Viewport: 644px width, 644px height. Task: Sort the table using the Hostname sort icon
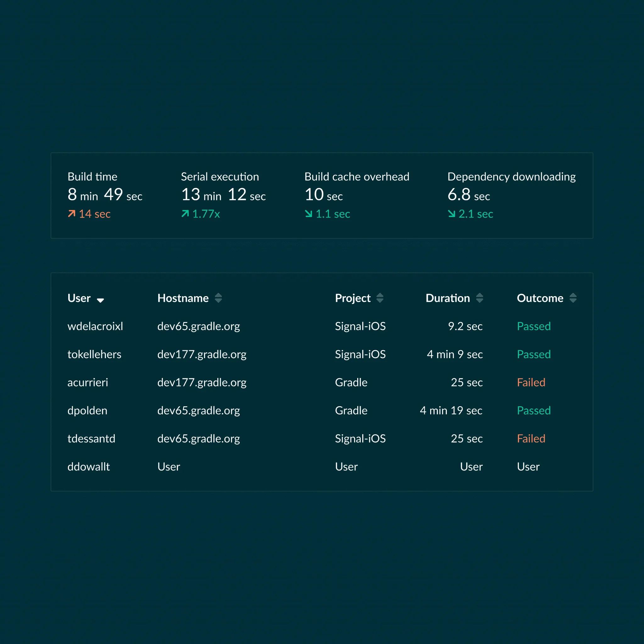tap(219, 298)
